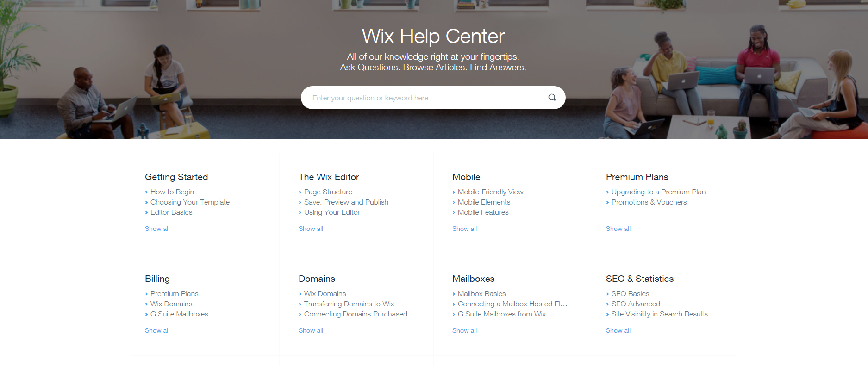868x366 pixels.
Task: Open the Page Structure topic
Action: tap(328, 192)
